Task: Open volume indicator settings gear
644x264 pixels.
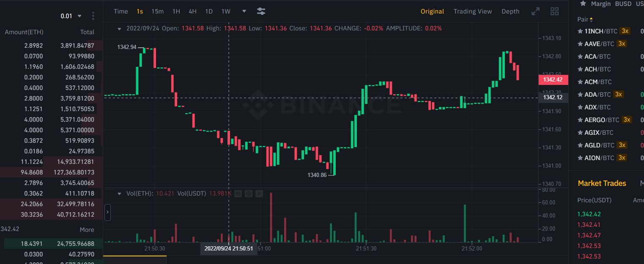Action: (x=249, y=193)
